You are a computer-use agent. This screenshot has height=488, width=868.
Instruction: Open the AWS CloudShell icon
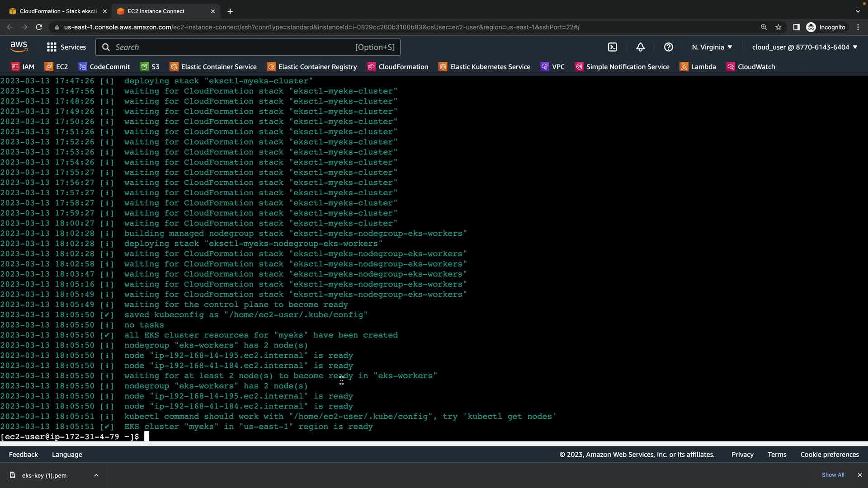(613, 47)
